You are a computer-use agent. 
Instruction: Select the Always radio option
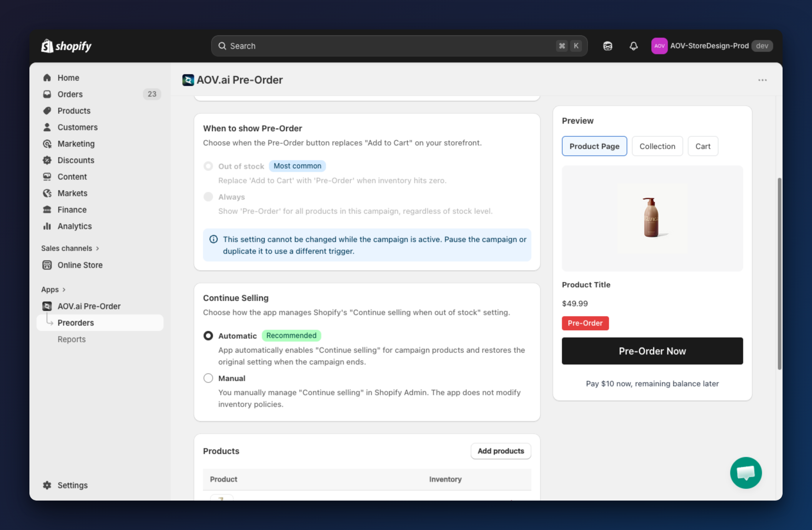tap(208, 197)
